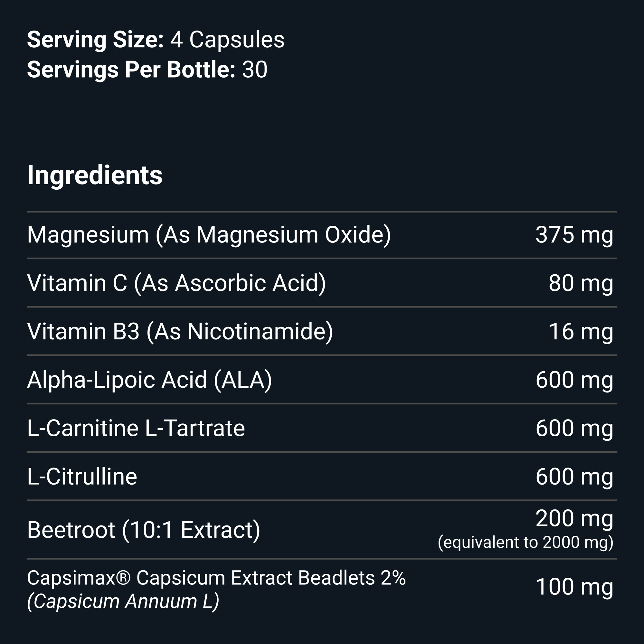Click the 600 mg amount for Alpha-Lipoic Acid
Screen dimensions: 644x644
click(x=574, y=380)
